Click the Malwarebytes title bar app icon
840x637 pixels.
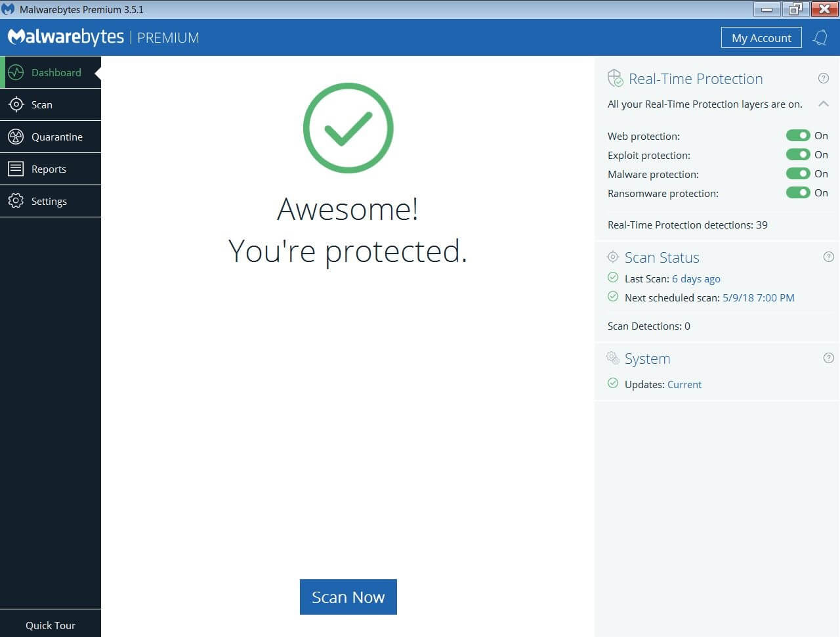(x=8, y=9)
